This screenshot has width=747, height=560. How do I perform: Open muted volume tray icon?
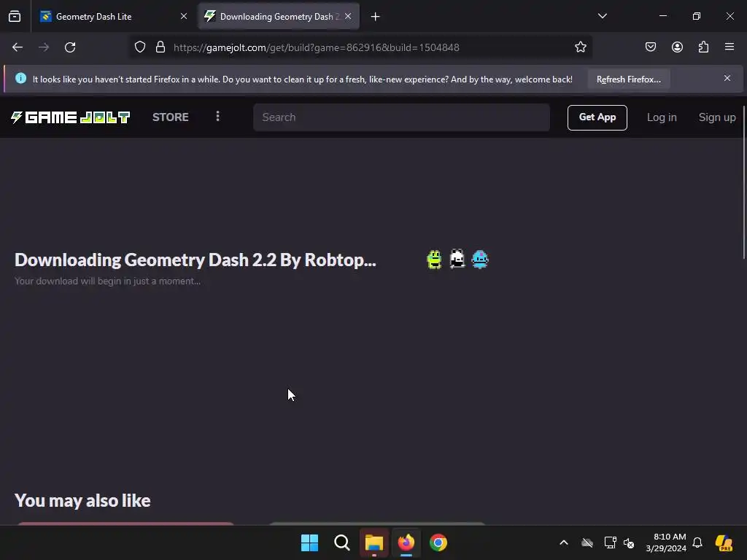[x=629, y=542]
